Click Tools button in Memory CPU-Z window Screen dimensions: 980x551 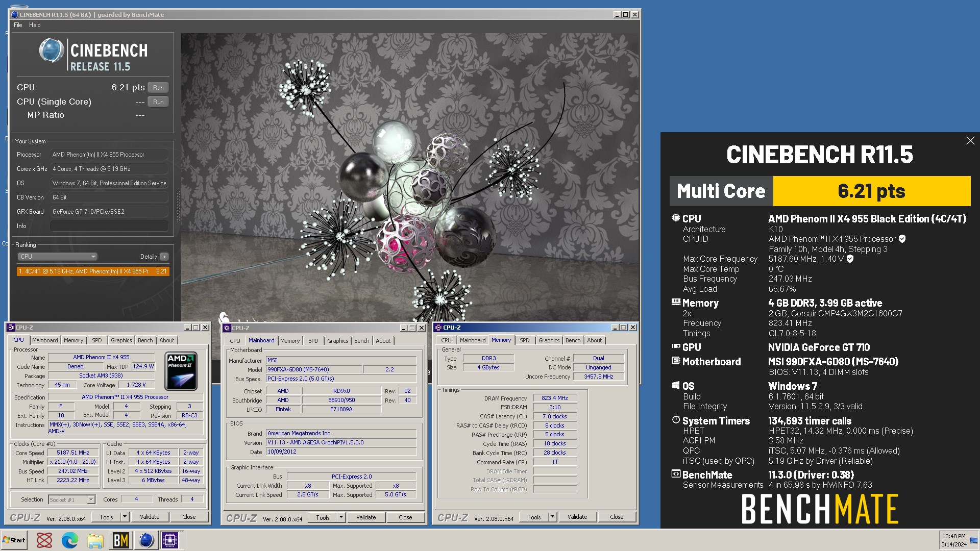pos(534,517)
